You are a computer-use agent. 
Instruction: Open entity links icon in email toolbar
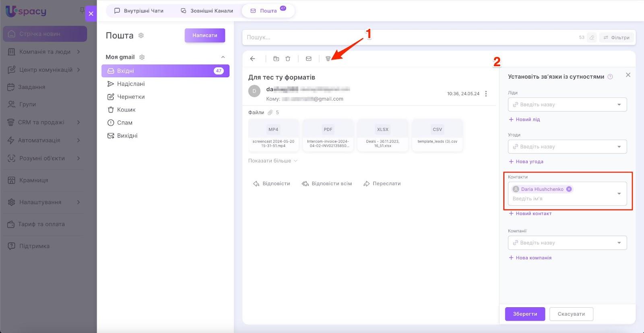[x=328, y=59]
